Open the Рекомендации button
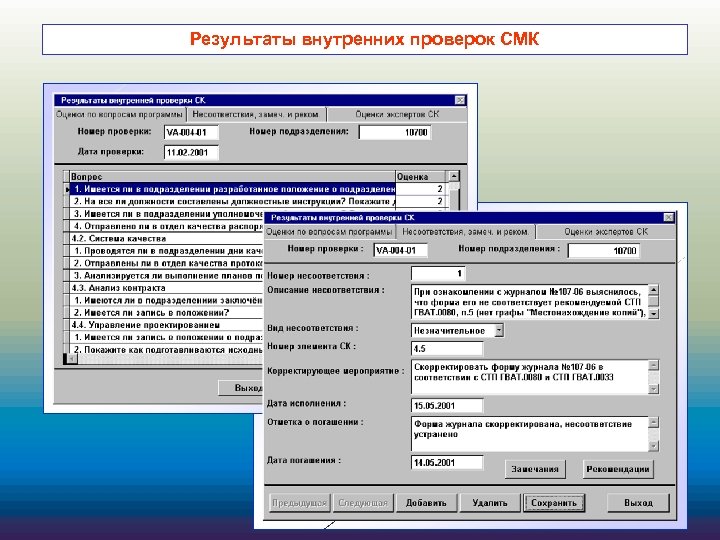The height and width of the screenshot is (540, 720). point(618,469)
